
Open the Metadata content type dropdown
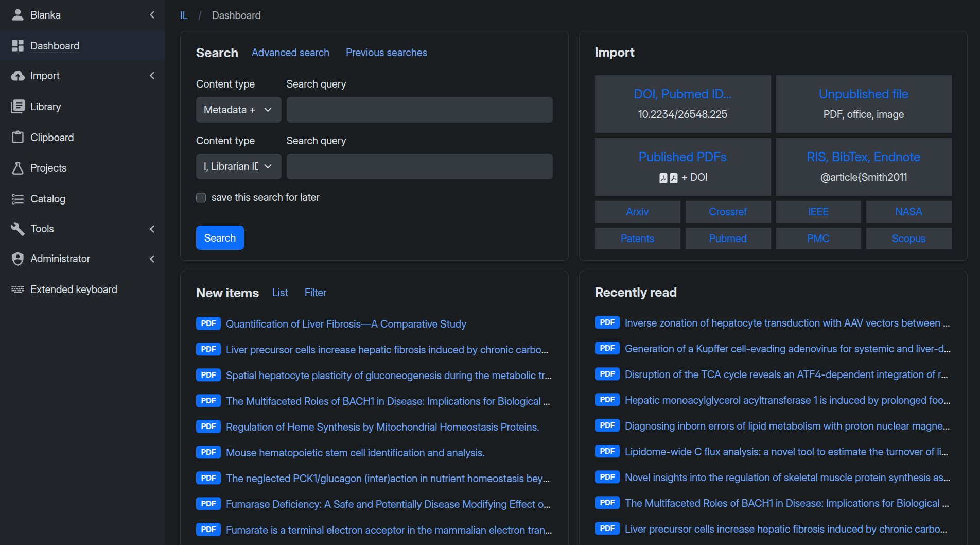tap(238, 109)
